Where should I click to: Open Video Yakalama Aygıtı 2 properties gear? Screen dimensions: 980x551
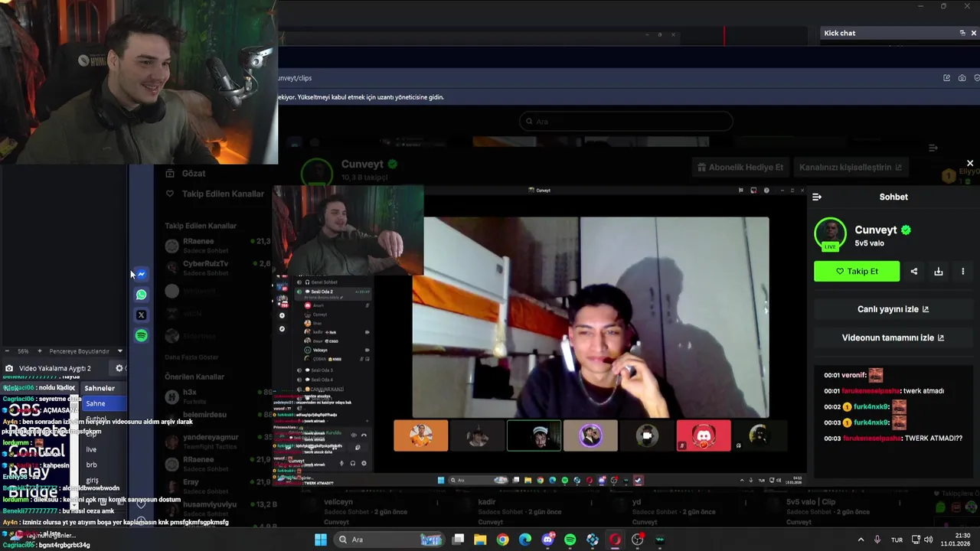tap(119, 368)
